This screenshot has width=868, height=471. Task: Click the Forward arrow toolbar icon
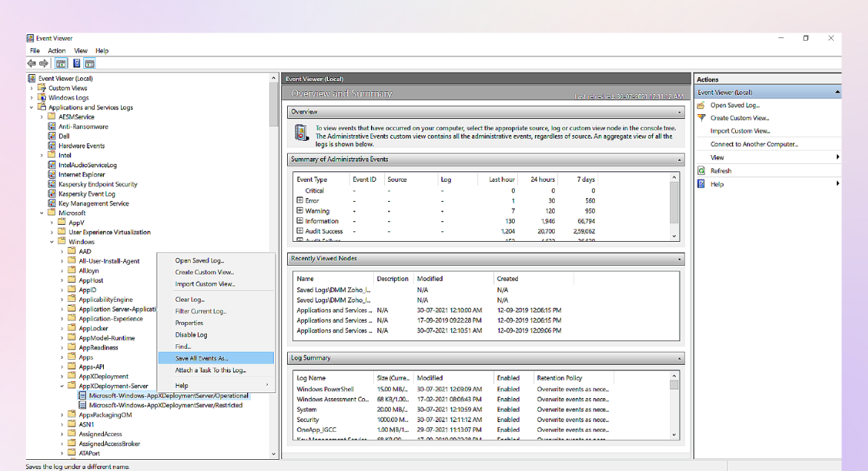(44, 64)
